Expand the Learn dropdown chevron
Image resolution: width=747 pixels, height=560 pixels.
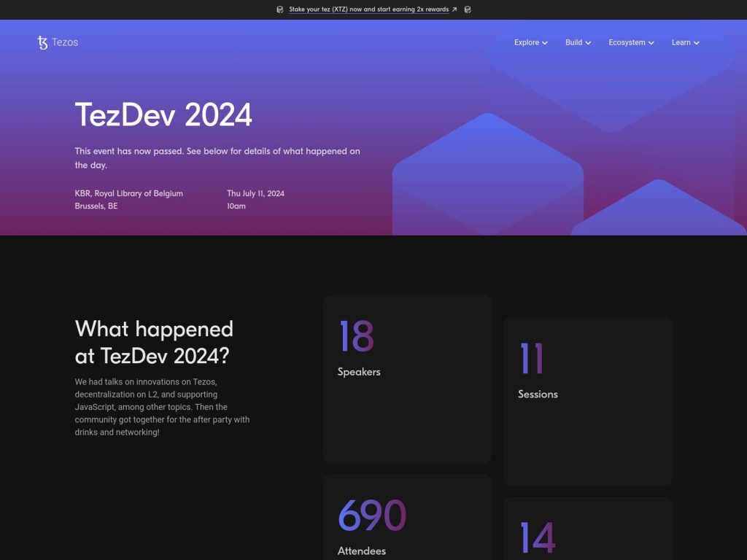tap(696, 42)
